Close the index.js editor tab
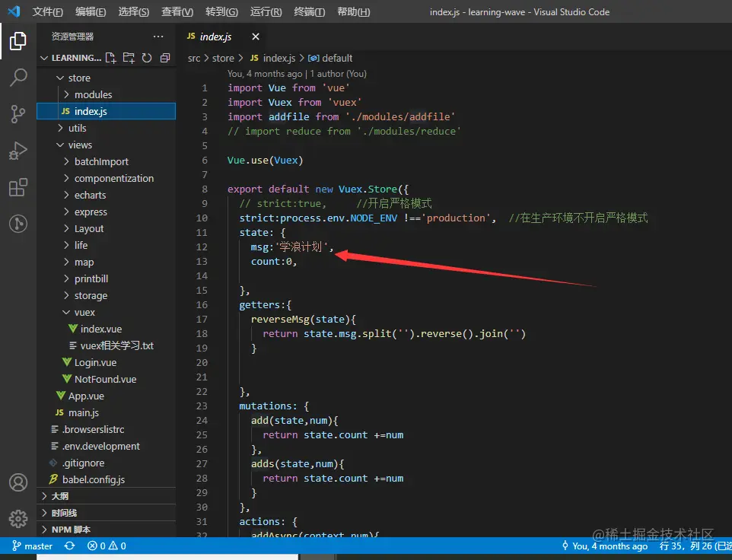This screenshot has width=732, height=560. tap(256, 37)
